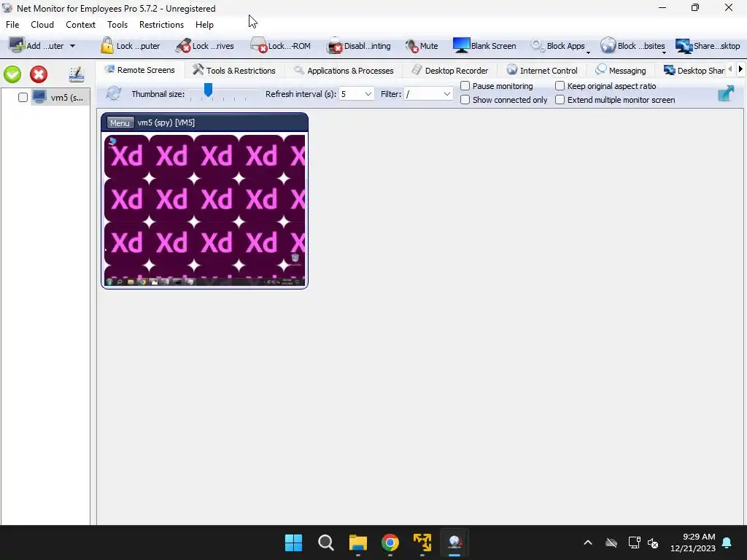Open the Cloud menu

tap(42, 25)
